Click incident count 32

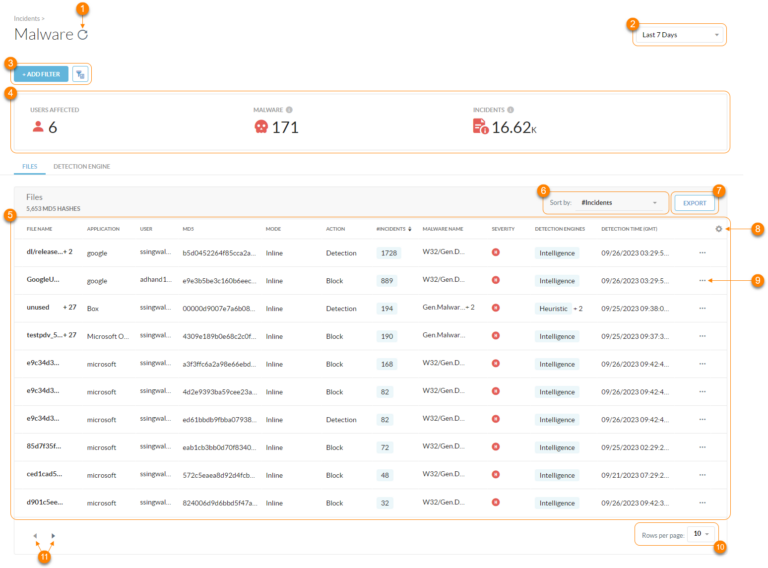click(385, 503)
